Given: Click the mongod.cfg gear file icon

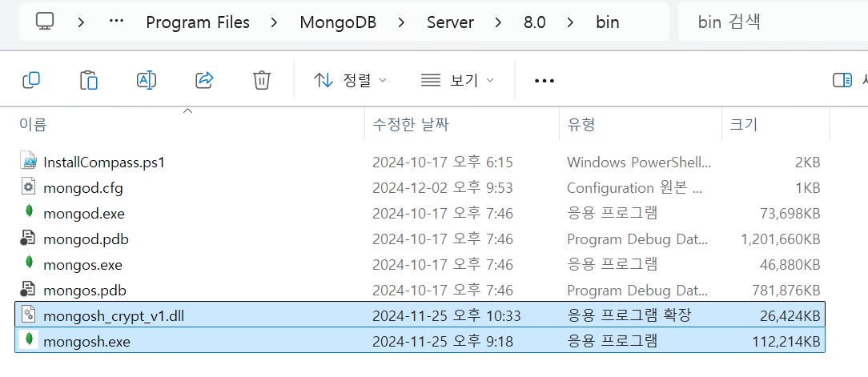Looking at the screenshot, I should tap(28, 187).
